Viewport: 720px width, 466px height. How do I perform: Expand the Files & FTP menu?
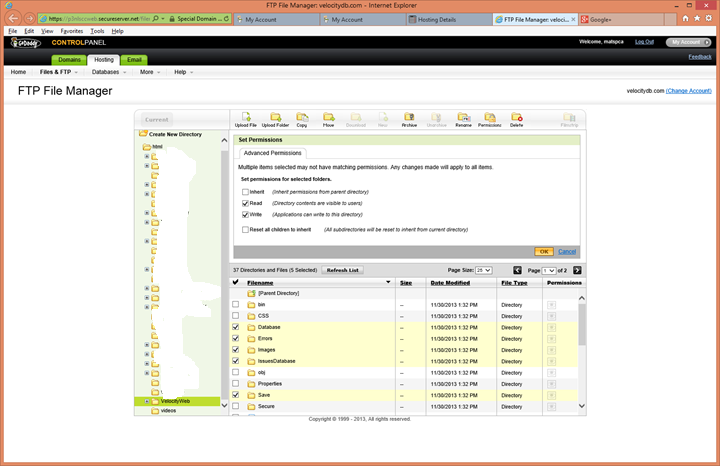tap(58, 72)
